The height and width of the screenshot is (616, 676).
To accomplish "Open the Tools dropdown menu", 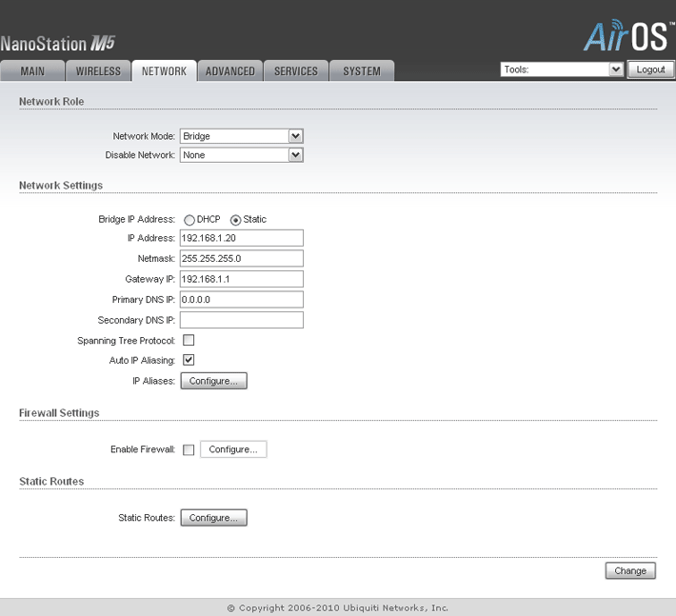I will point(562,70).
